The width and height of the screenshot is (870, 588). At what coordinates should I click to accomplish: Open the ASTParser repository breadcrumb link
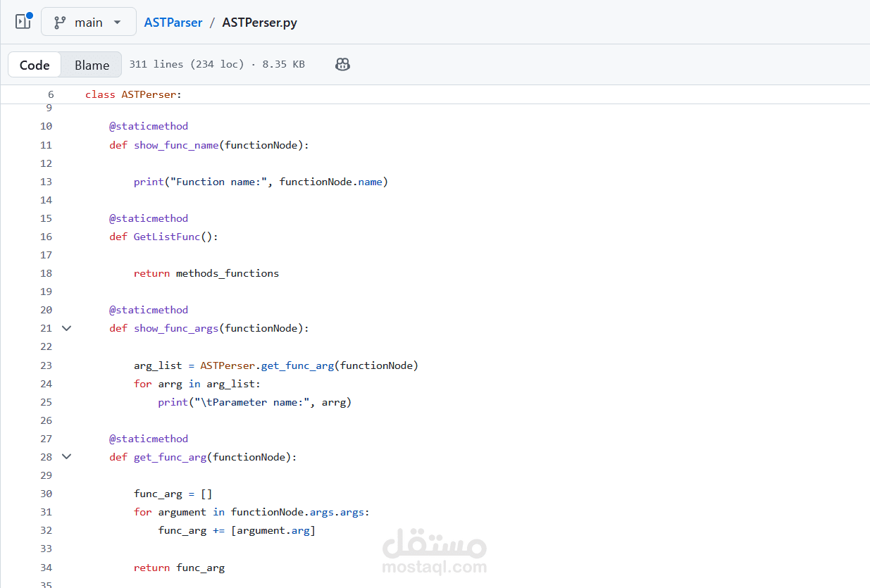[173, 22]
